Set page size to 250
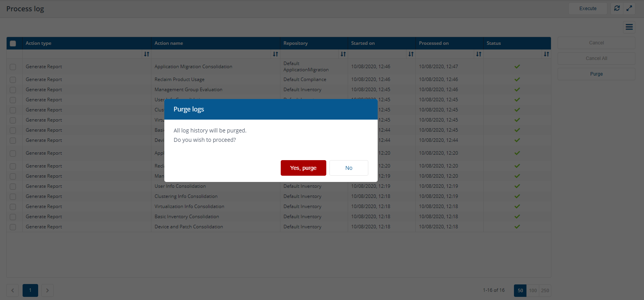 [545, 291]
